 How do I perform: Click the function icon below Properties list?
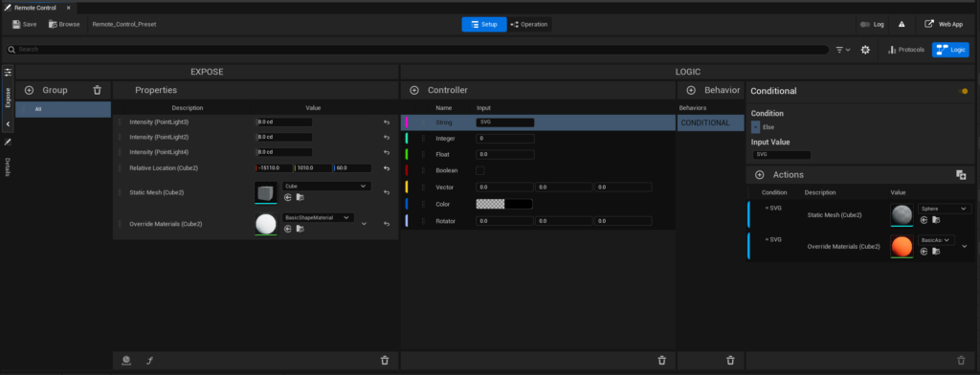pos(149,360)
